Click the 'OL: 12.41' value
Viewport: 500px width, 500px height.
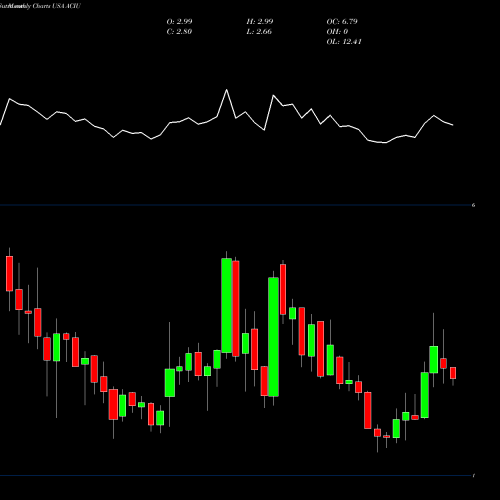click(x=344, y=42)
